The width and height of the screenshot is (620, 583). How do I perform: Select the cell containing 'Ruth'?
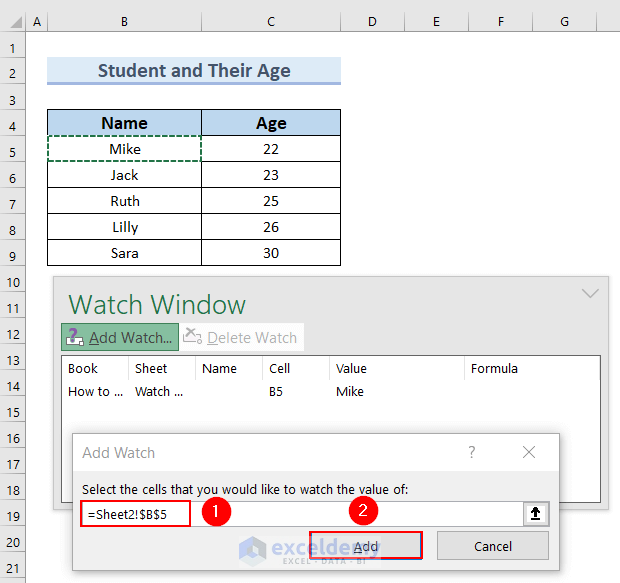[124, 201]
